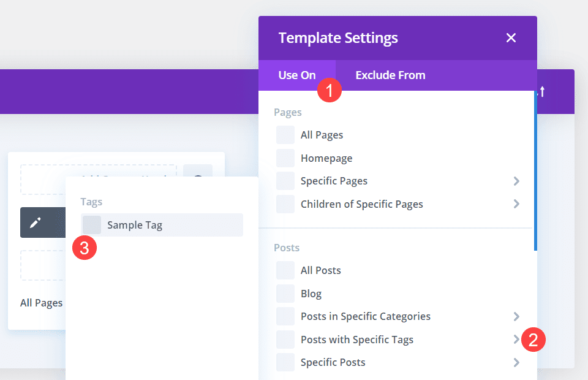
Task: Select the Blog checkbox
Action: (285, 294)
